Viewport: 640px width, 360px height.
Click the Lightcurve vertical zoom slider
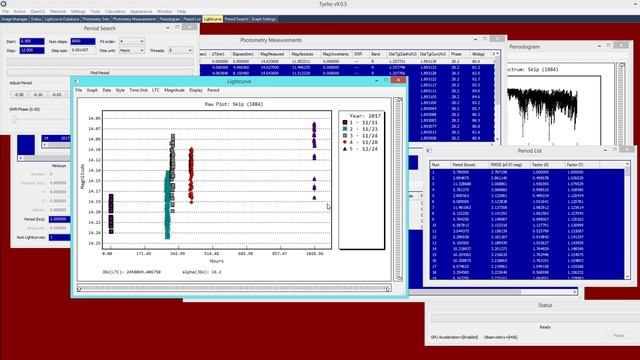tap(398, 189)
